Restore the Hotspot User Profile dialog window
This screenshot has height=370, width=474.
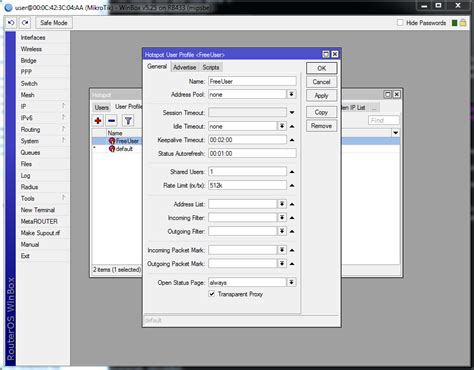(x=326, y=54)
